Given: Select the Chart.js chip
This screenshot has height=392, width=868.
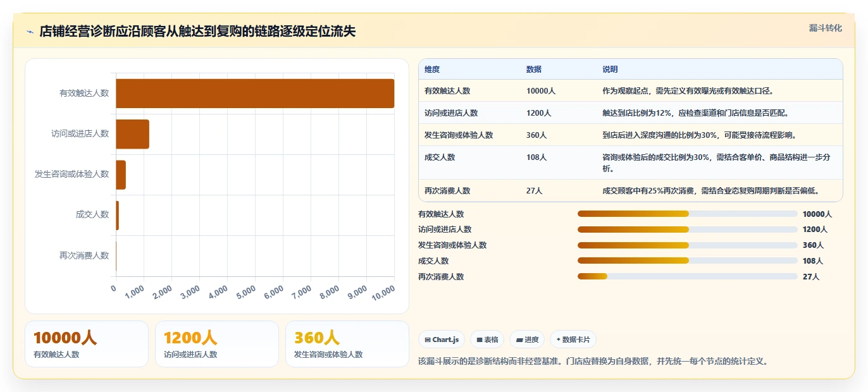Looking at the screenshot, I should (x=442, y=340).
